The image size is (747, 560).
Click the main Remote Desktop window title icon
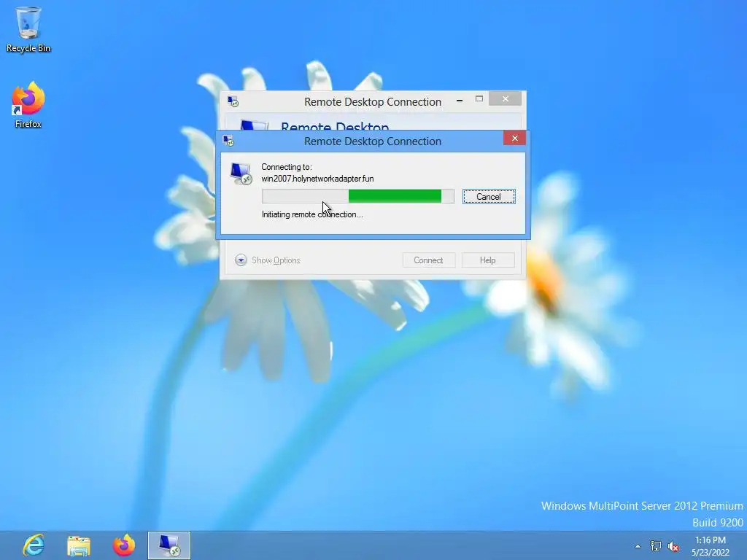(233, 101)
